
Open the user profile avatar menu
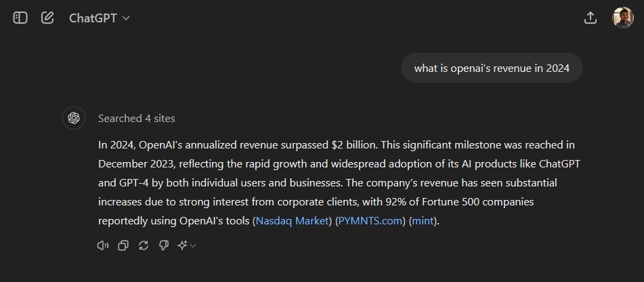622,18
